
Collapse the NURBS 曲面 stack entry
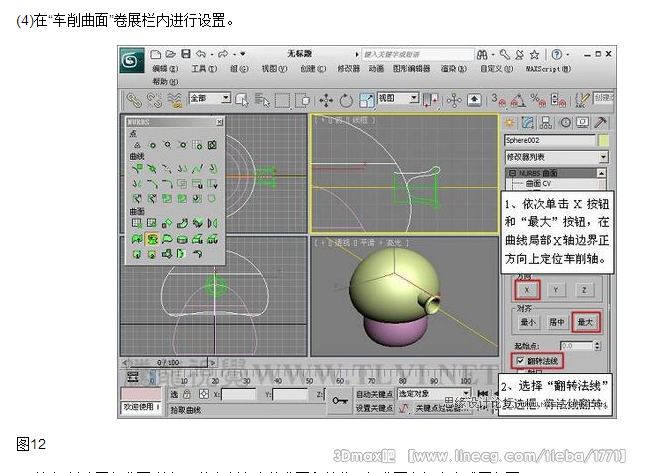pyautogui.click(x=512, y=173)
